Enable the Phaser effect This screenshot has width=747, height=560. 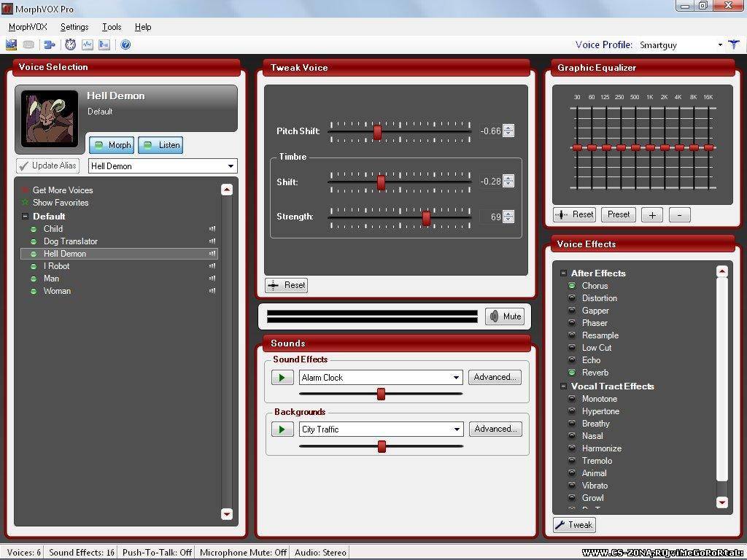point(572,323)
